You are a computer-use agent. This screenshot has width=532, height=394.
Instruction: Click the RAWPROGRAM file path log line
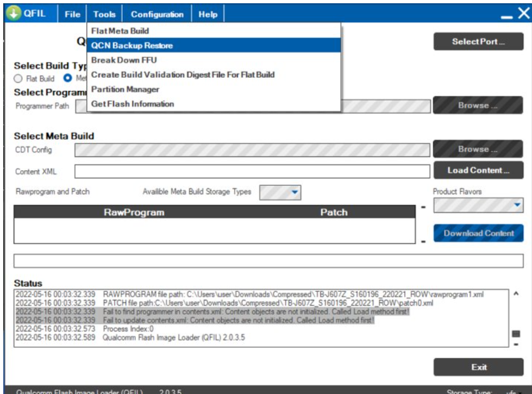(250, 294)
